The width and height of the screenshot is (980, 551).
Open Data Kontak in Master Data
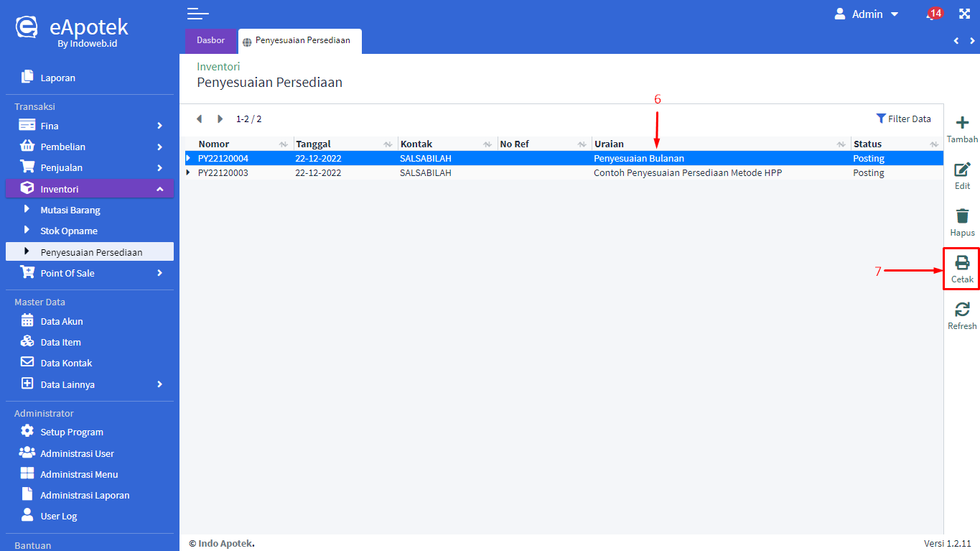66,363
